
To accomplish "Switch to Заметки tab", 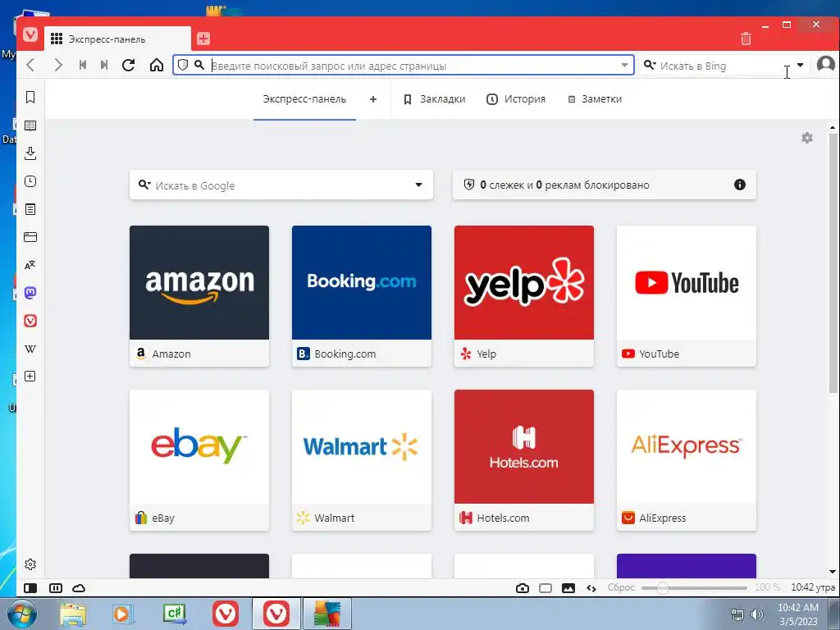I will click(595, 99).
